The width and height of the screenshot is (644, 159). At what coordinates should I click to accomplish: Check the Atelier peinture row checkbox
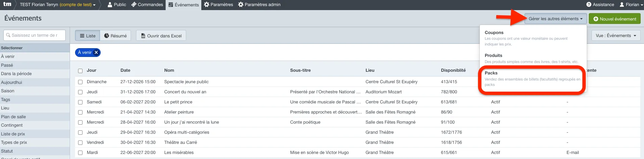(x=80, y=112)
